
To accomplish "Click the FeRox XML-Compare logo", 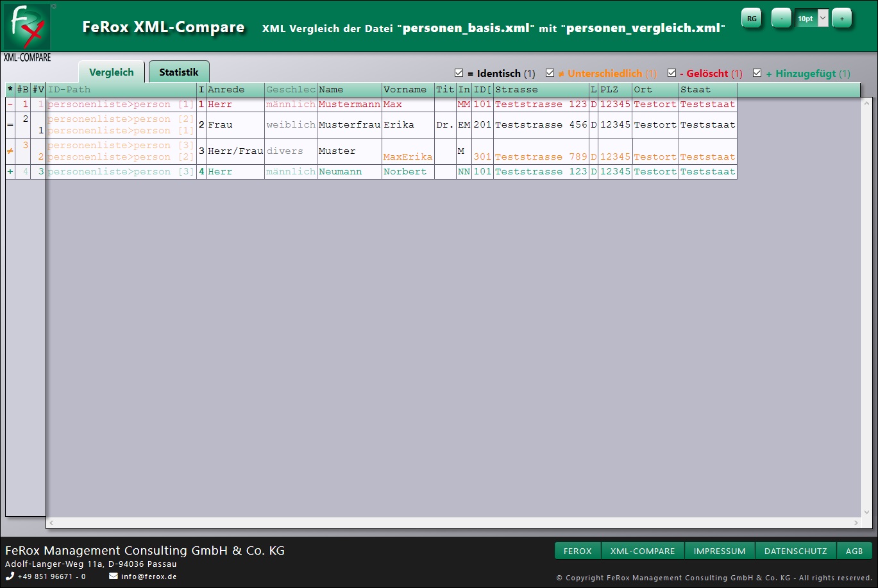I will tap(27, 27).
